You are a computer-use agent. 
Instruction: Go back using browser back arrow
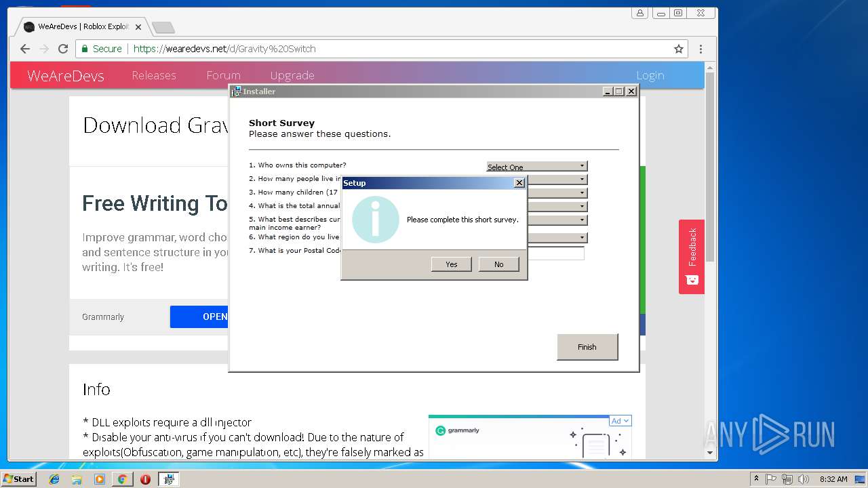coord(25,49)
